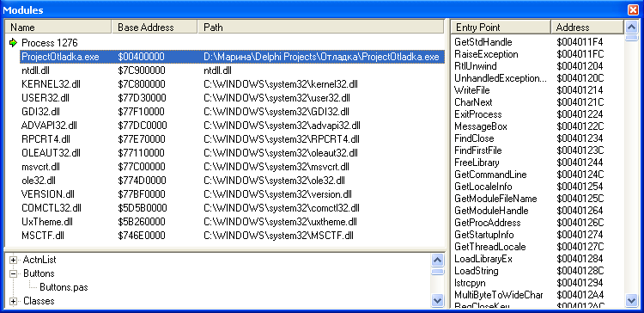
Task: Select the ExitProcess entry point
Action: [x=478, y=114]
